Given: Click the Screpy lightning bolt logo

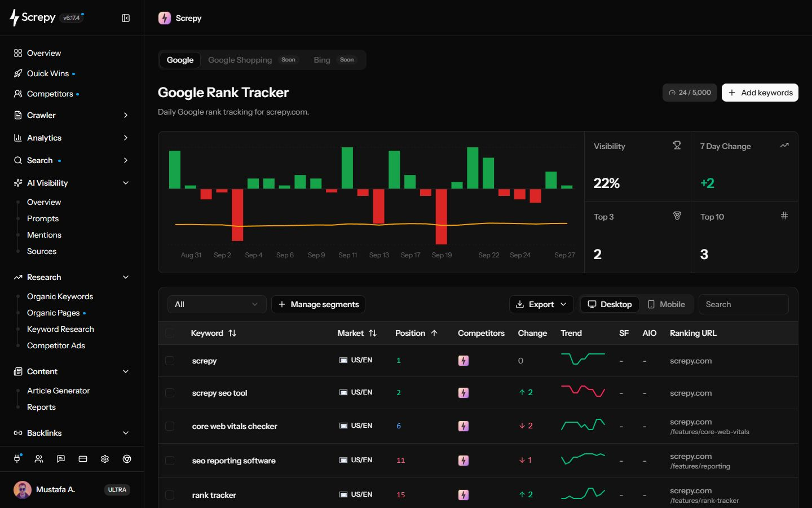Looking at the screenshot, I should tap(15, 17).
